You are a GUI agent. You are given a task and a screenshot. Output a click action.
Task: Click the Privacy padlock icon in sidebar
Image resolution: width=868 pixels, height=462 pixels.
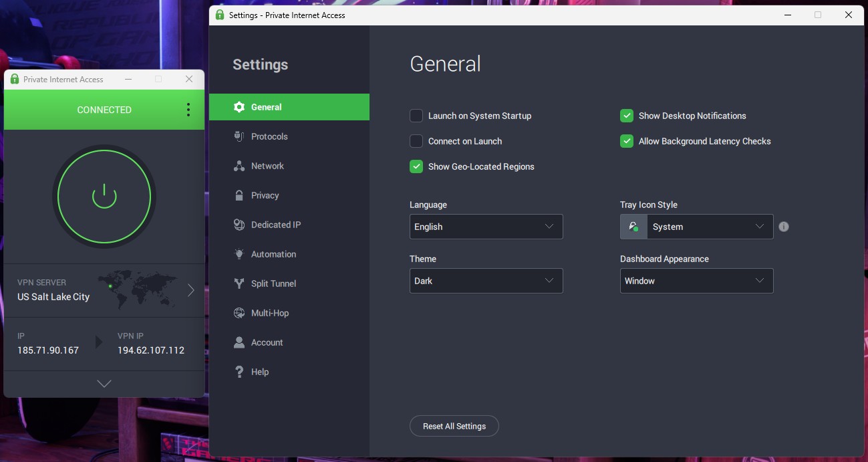239,195
